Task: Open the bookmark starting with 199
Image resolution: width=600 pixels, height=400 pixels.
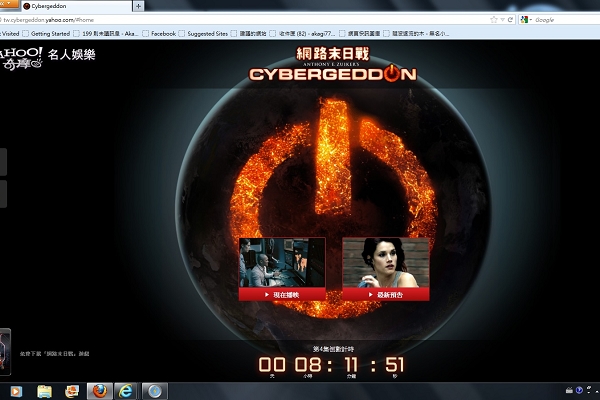Action: click(106, 34)
